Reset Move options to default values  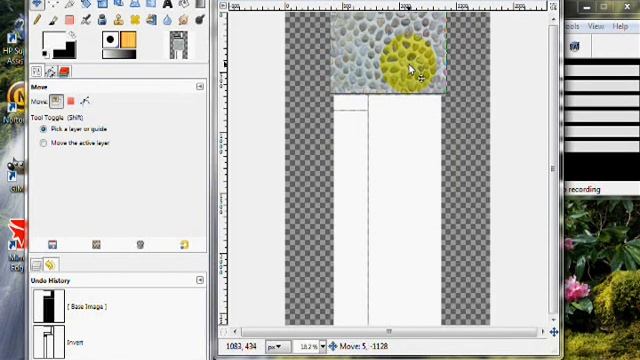click(184, 244)
